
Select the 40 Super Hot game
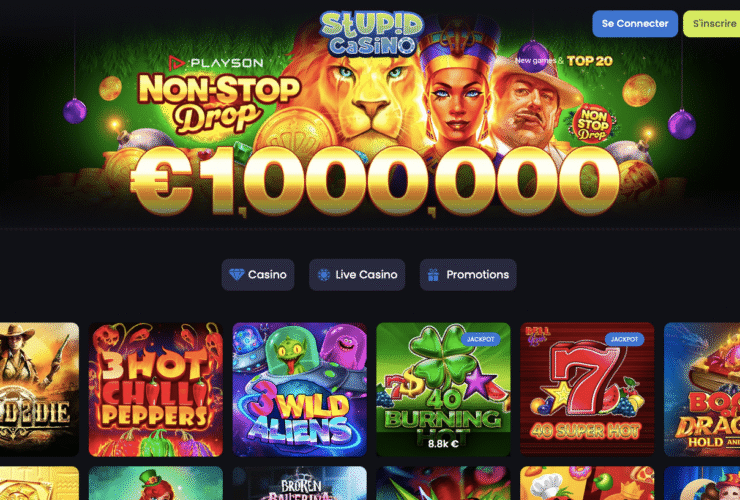click(587, 390)
